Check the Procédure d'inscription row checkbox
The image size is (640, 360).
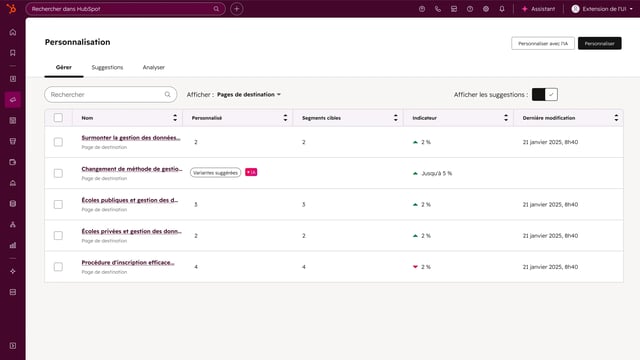[x=58, y=267]
